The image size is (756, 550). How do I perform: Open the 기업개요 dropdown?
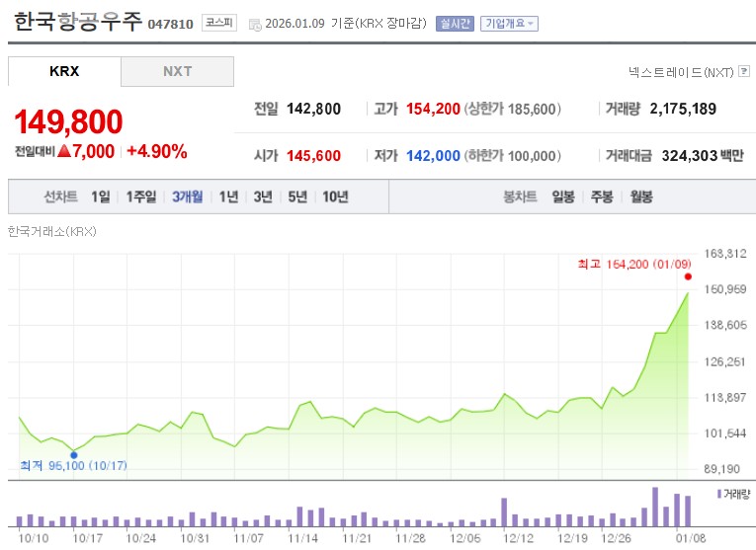tap(509, 24)
